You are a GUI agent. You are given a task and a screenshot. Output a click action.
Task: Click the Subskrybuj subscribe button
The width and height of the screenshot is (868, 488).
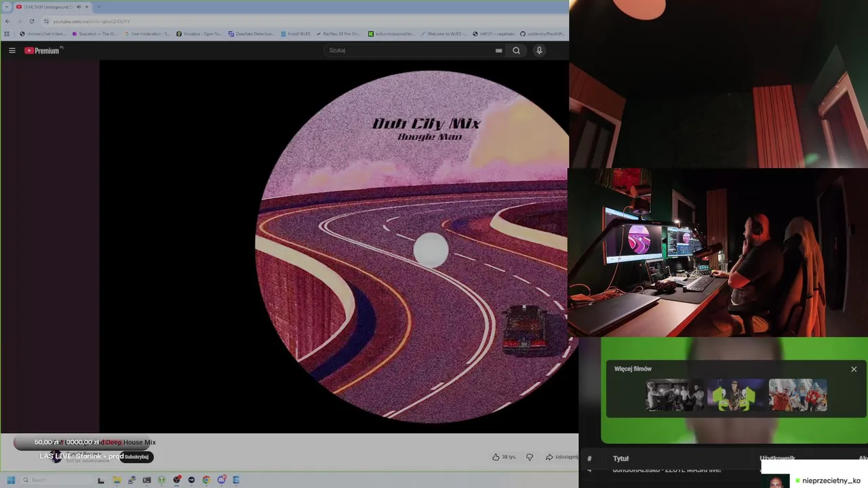136,457
